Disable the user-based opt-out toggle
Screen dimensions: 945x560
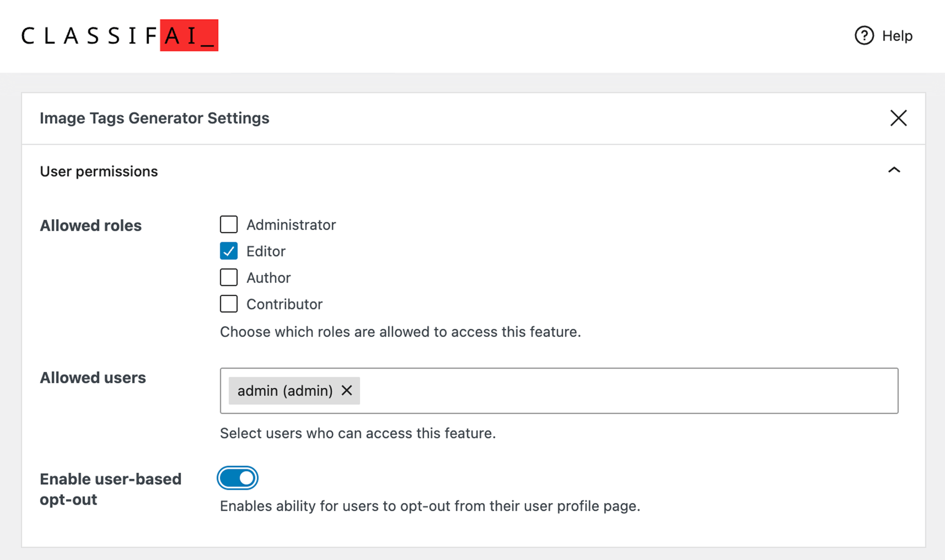[238, 478]
